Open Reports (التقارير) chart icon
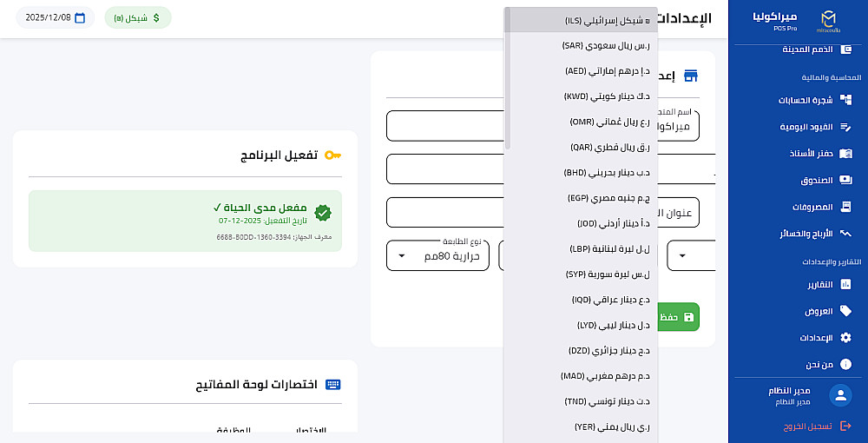 tap(845, 284)
